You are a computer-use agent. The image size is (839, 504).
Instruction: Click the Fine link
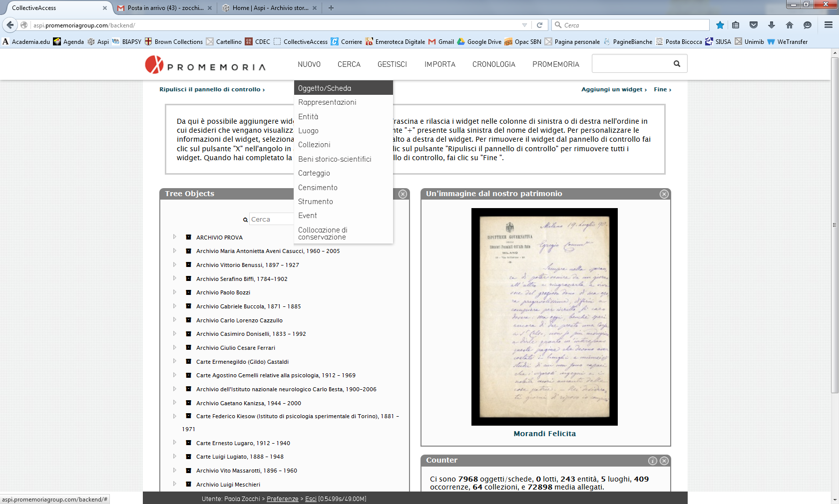pyautogui.click(x=663, y=89)
